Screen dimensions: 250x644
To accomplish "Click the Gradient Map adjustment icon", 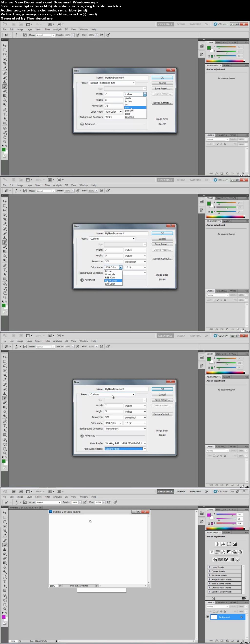I will click(232, 559).
